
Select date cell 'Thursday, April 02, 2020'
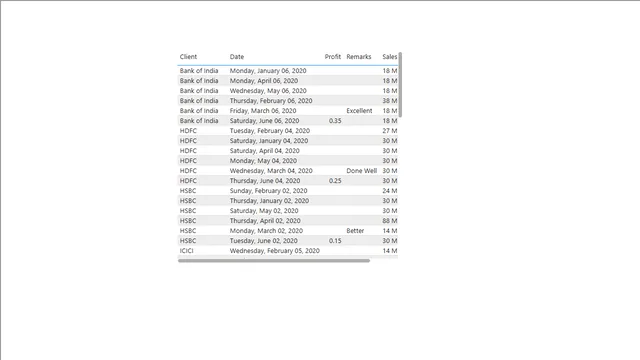tap(265, 221)
